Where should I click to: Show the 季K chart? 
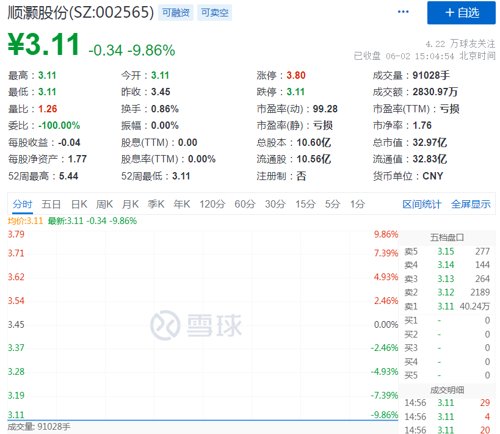156,204
